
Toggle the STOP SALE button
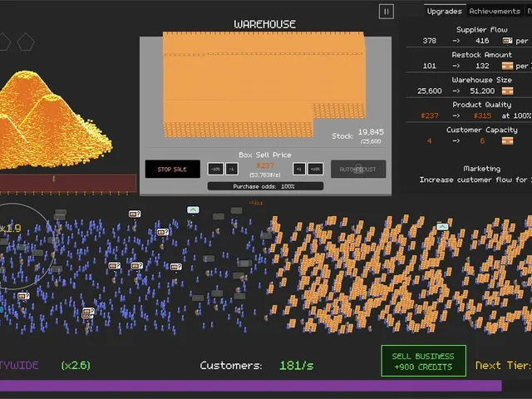pos(172,169)
